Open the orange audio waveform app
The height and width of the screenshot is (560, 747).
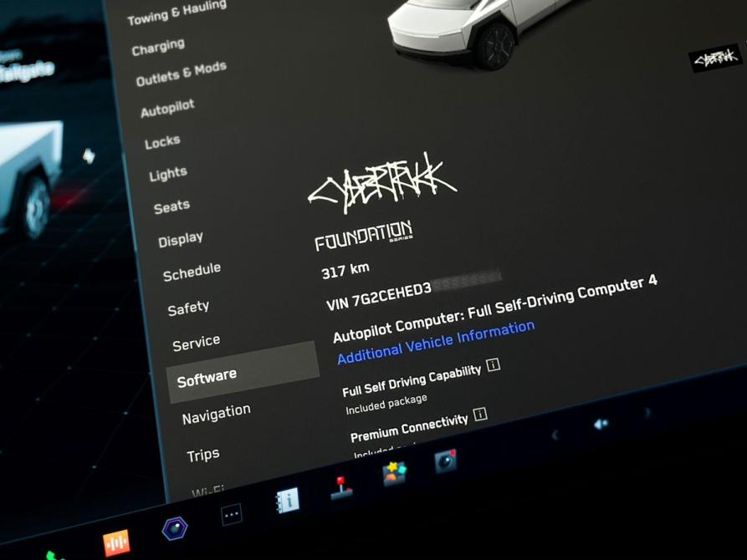coord(116,542)
